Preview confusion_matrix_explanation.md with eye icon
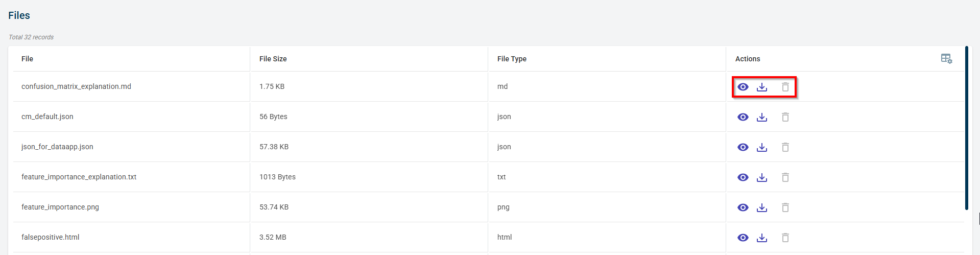980x255 pixels. 743,87
